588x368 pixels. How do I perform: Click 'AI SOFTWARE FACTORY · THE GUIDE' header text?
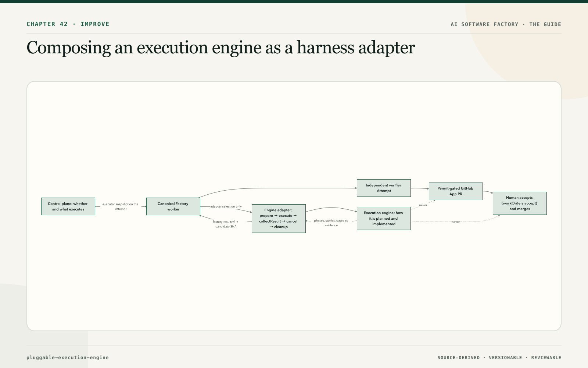(506, 24)
